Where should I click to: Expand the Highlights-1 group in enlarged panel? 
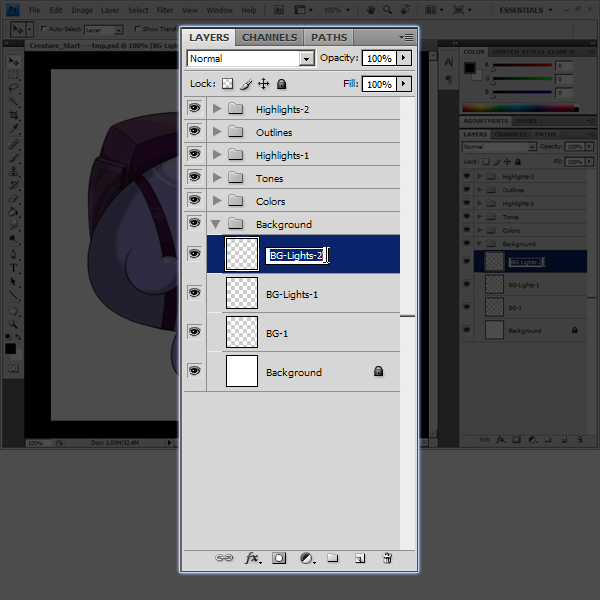[x=217, y=155]
